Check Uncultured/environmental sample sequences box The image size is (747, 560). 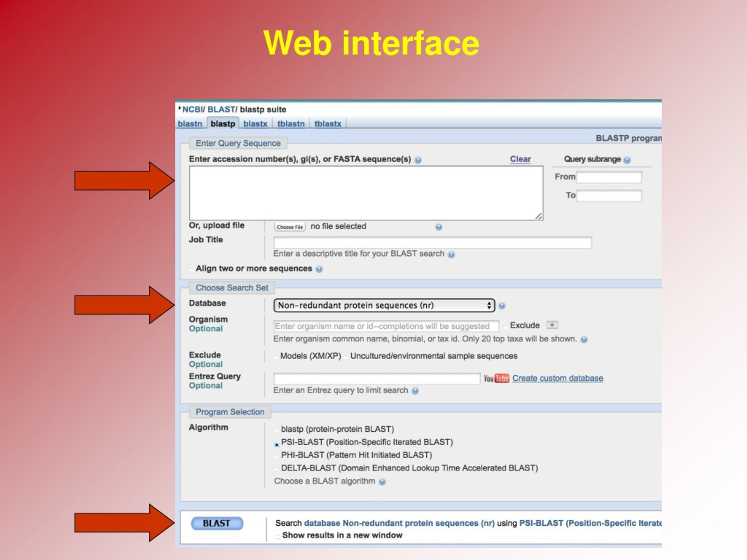pos(346,357)
